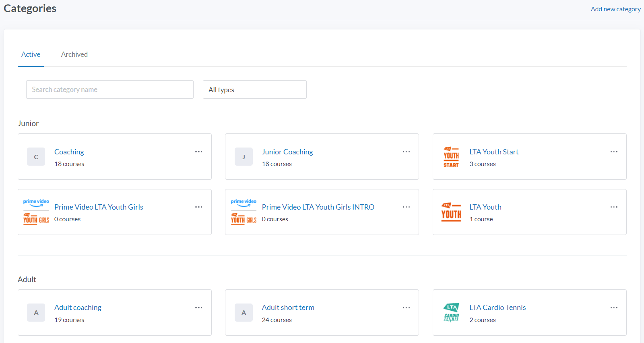The image size is (644, 343).
Task: Open the Adult short term link
Action: (x=288, y=308)
